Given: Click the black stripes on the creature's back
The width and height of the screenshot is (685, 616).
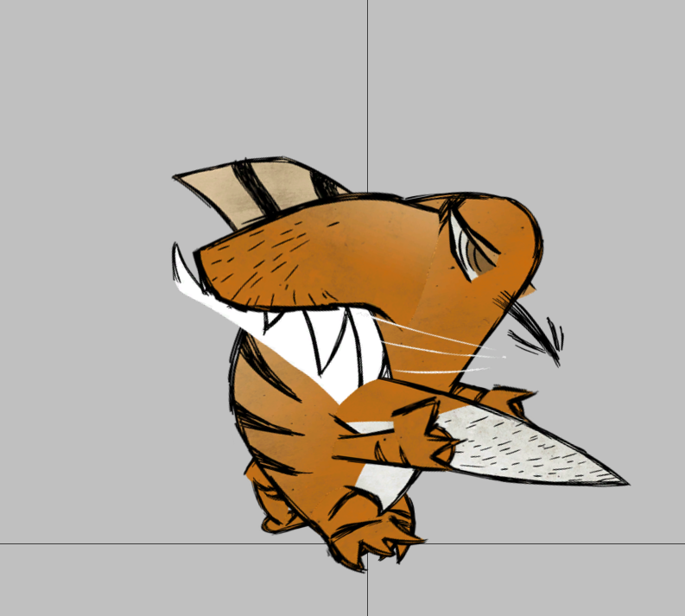Looking at the screenshot, I should [259, 389].
